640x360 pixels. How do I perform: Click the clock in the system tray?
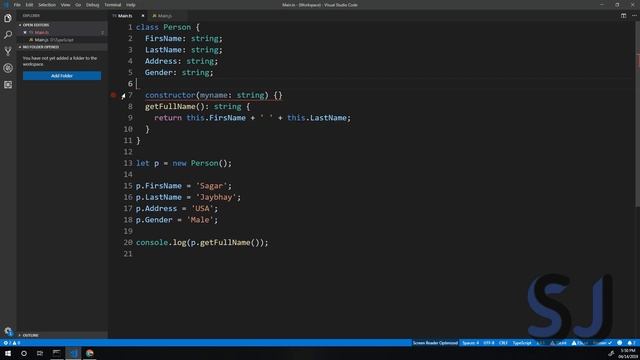tap(628, 353)
